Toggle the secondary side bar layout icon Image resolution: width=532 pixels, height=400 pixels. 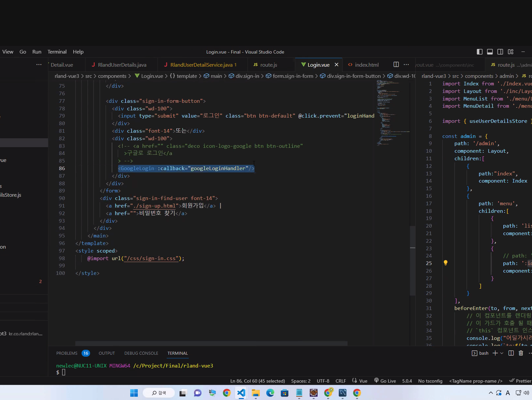tap(500, 52)
